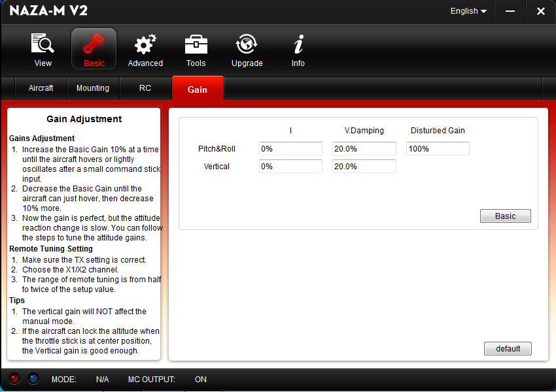Edit Vertical V.Damping field

tap(364, 167)
